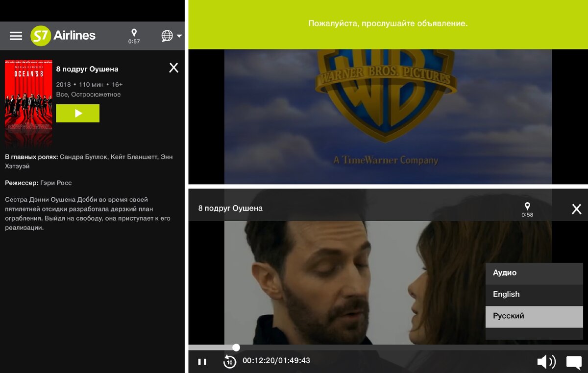Select English audio track

coord(534,294)
